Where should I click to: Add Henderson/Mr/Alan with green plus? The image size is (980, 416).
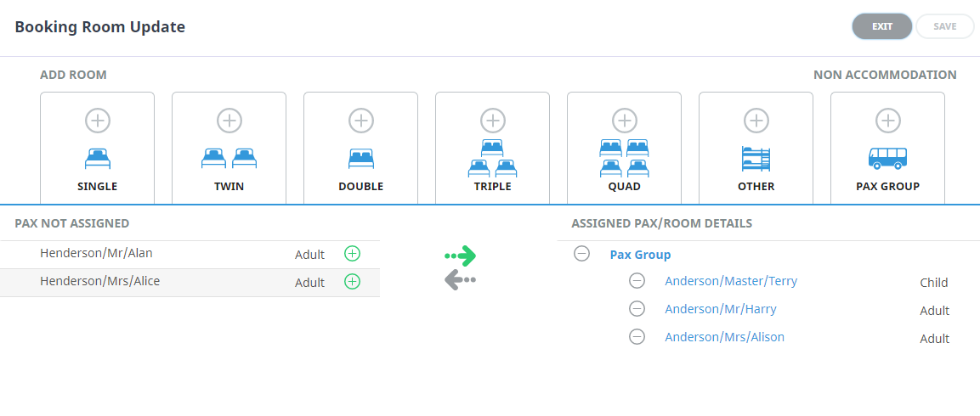[353, 254]
